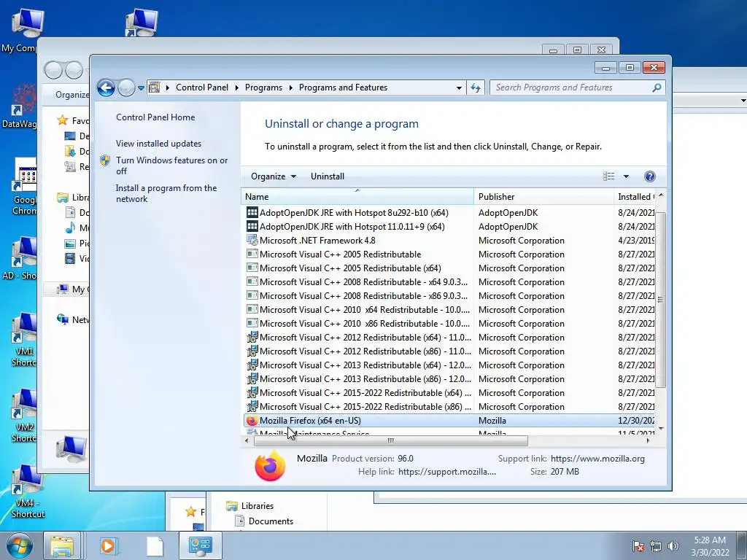Open the 5:28 AM system clock

coord(710,546)
